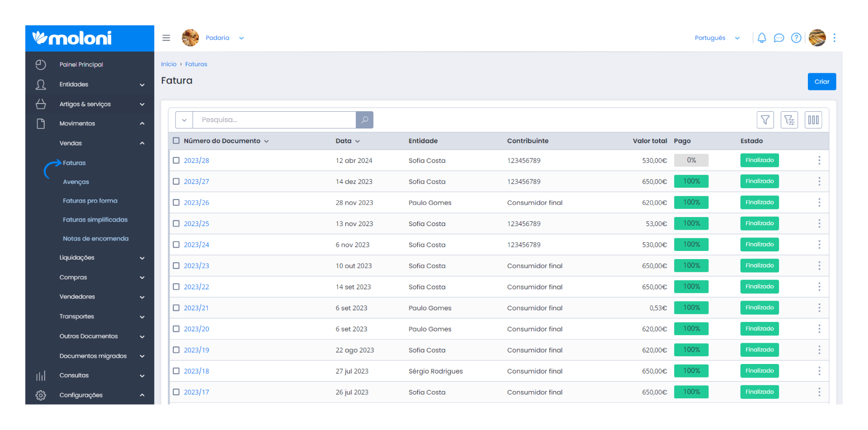868x430 pixels.
Task: Open user avatar in top bar
Action: click(x=817, y=38)
